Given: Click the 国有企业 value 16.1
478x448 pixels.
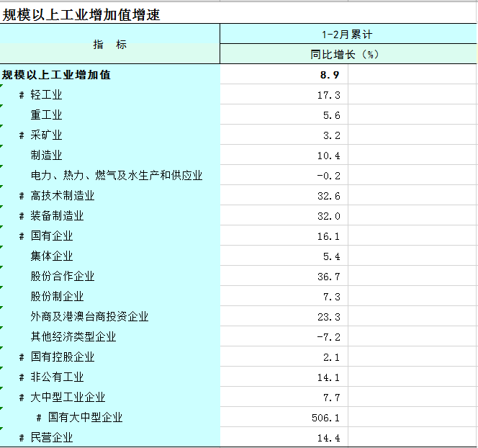Looking at the screenshot, I should tap(328, 236).
